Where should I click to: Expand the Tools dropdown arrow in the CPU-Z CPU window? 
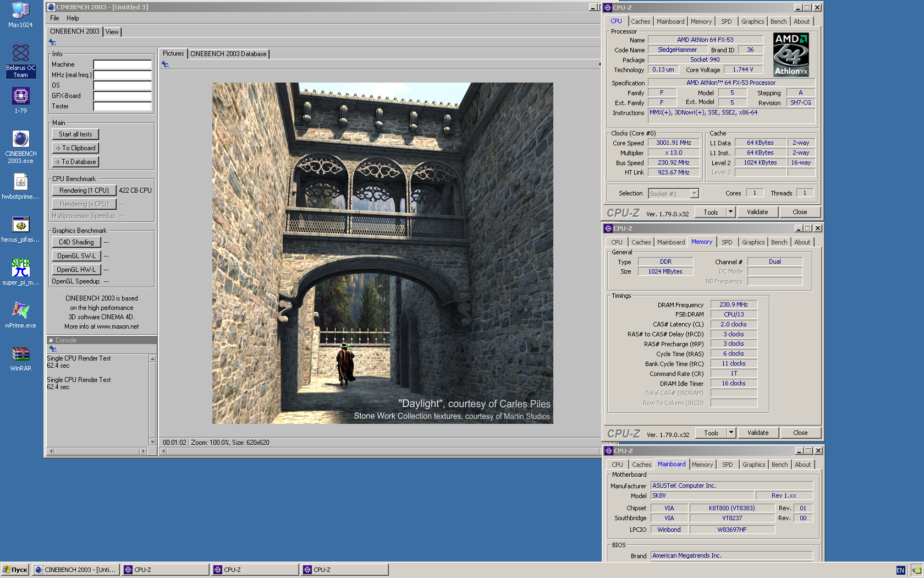(x=731, y=212)
